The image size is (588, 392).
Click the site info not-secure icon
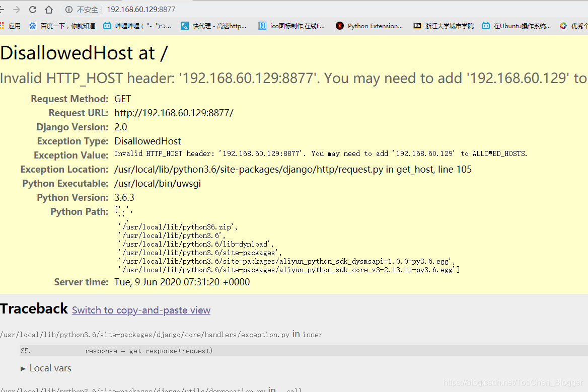click(x=69, y=10)
